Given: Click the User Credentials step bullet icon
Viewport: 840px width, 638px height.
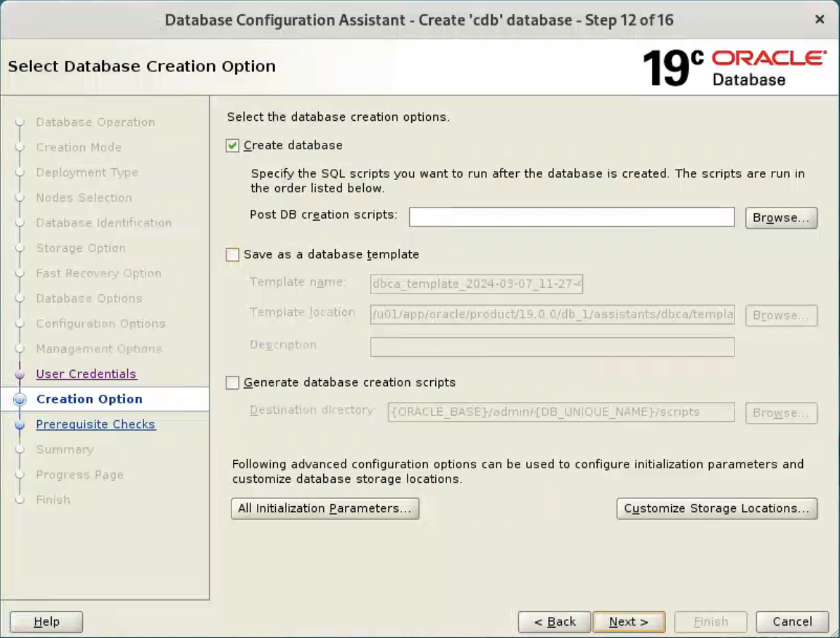Looking at the screenshot, I should pyautogui.click(x=20, y=374).
